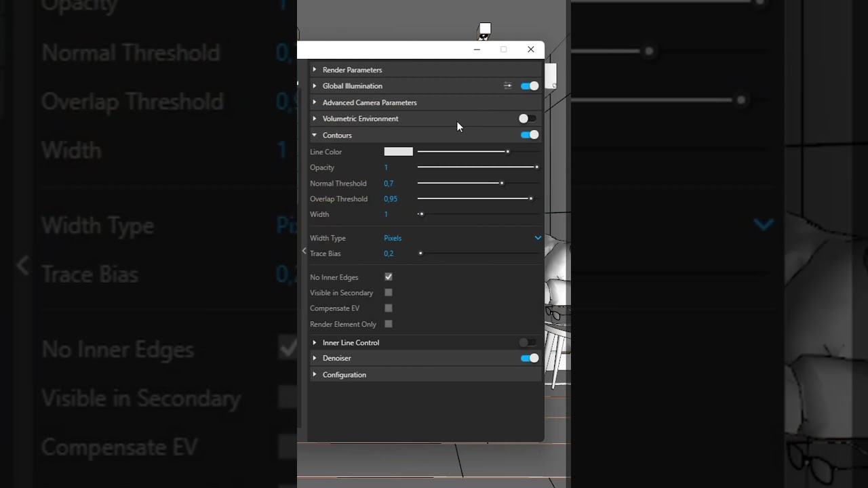Open the Line Color swatch

tap(399, 152)
